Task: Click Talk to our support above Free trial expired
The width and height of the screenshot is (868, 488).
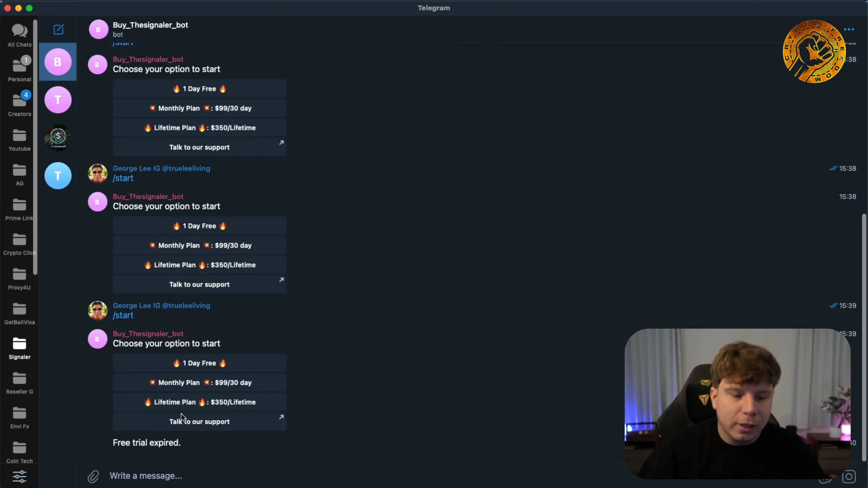Action: [199, 422]
